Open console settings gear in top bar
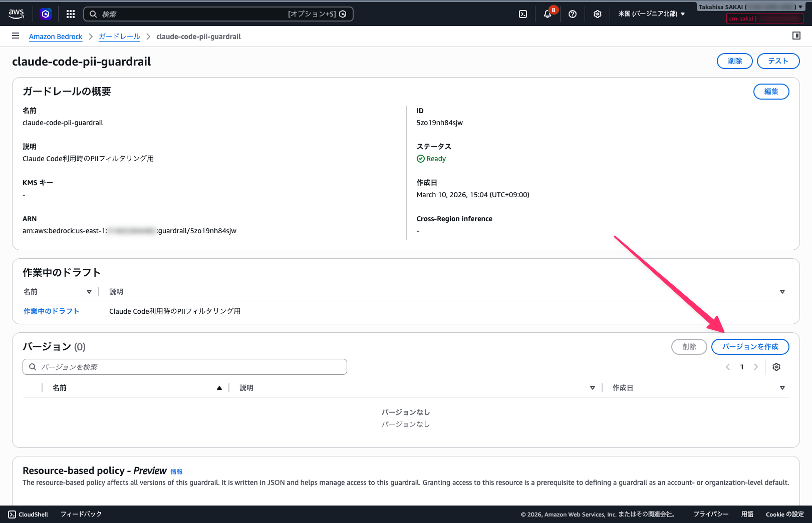812x523 pixels. point(597,14)
